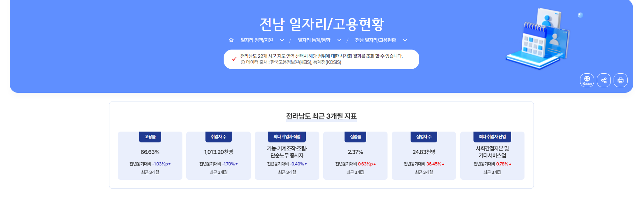Expand the 일자리 정책/지원 breadcrumb chevron
Viewport: 644px width, 200px height.
[282, 40]
